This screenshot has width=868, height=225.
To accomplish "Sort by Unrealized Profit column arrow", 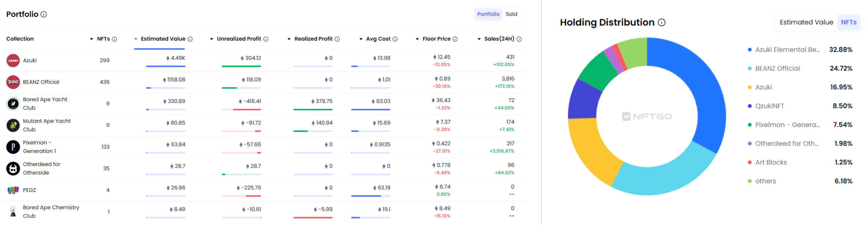I will pyautogui.click(x=212, y=39).
